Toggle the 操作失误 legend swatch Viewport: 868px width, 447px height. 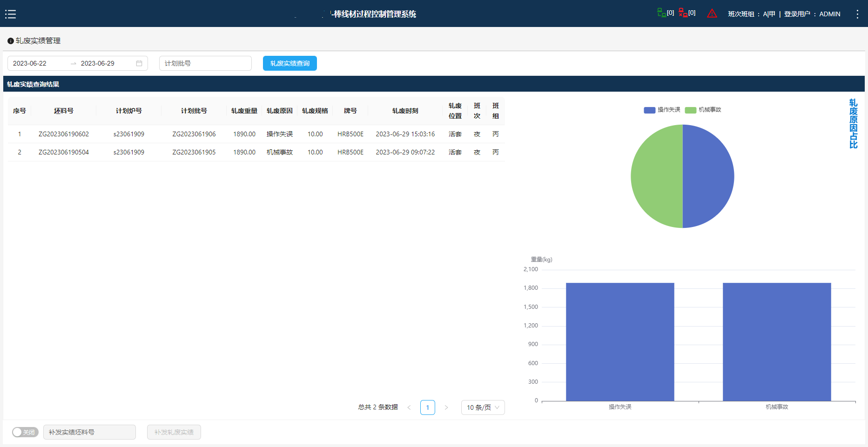tap(650, 110)
